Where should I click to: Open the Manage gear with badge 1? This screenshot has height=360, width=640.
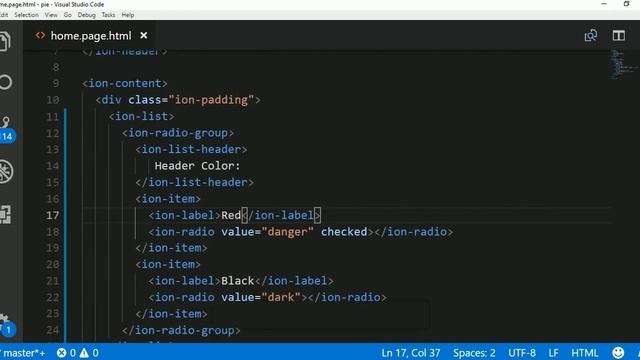(6, 325)
